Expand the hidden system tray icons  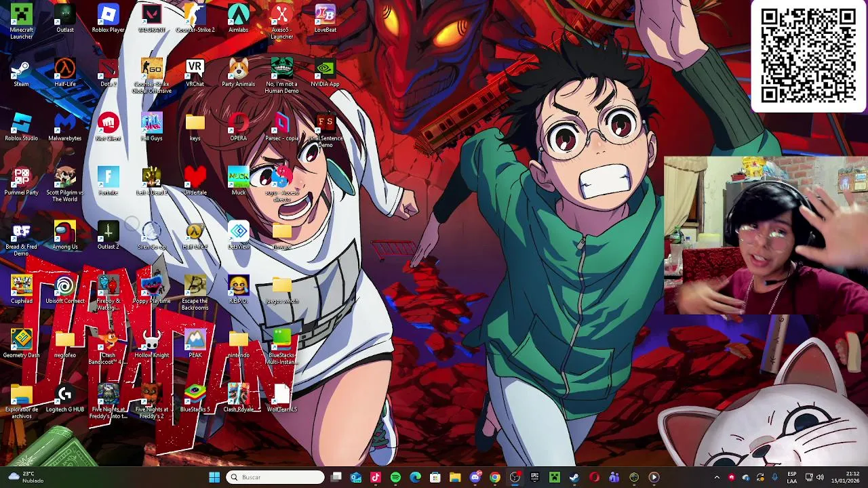coord(717,477)
